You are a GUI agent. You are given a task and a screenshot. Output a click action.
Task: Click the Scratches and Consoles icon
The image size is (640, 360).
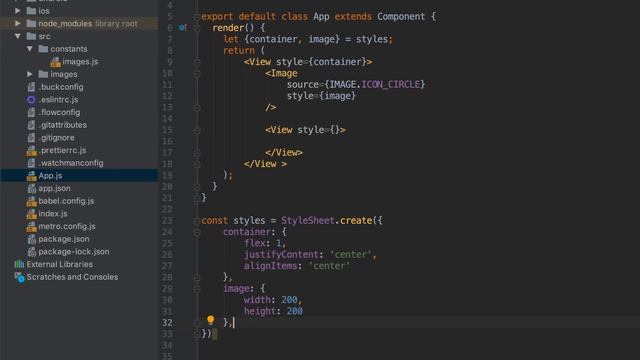tap(20, 278)
